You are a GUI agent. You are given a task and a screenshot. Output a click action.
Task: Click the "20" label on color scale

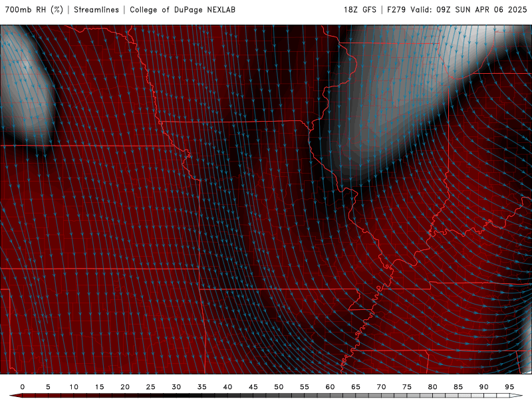point(125,387)
